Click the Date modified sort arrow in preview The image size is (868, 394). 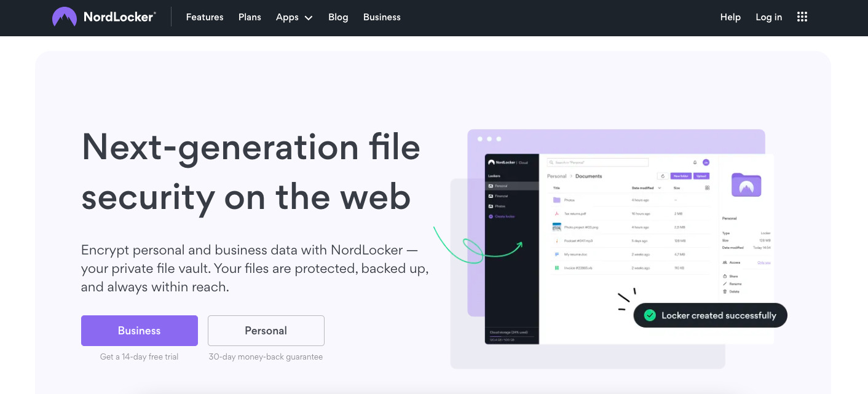(x=660, y=188)
